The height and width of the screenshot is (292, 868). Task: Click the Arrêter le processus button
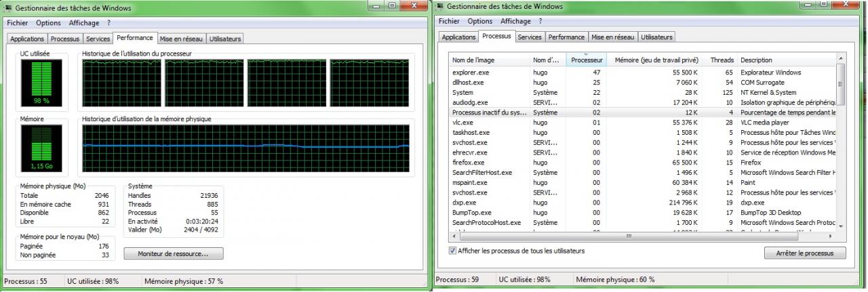tap(805, 253)
